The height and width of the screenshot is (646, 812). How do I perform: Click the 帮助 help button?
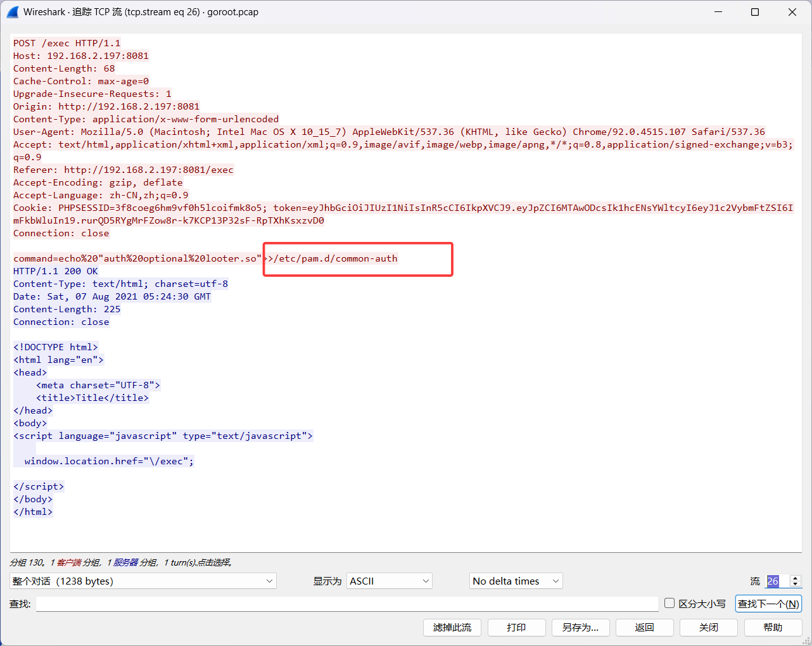tap(773, 627)
